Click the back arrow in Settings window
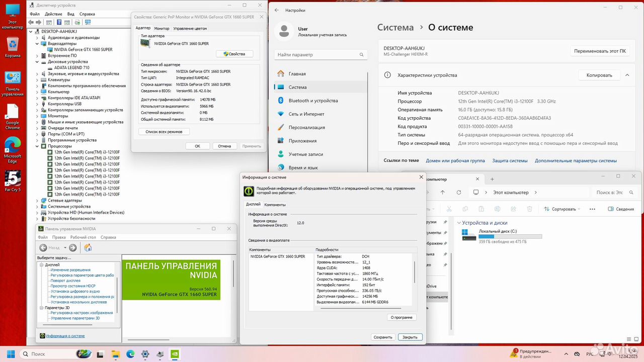The height and width of the screenshot is (362, 644). (x=277, y=10)
